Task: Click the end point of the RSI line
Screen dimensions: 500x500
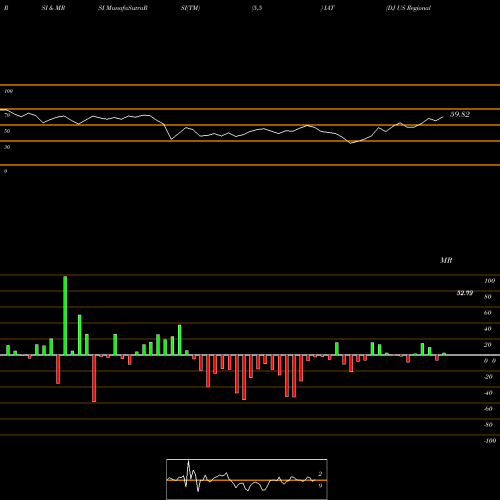Action: (443, 117)
